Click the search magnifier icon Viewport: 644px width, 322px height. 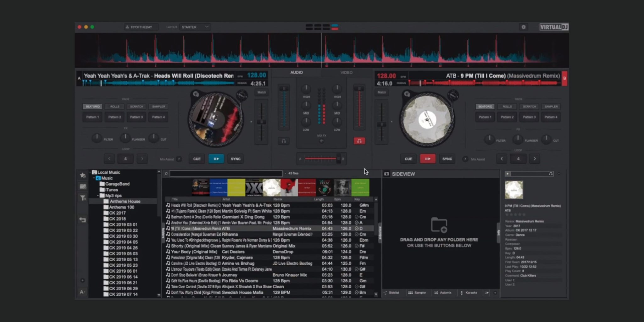pyautogui.click(x=166, y=174)
